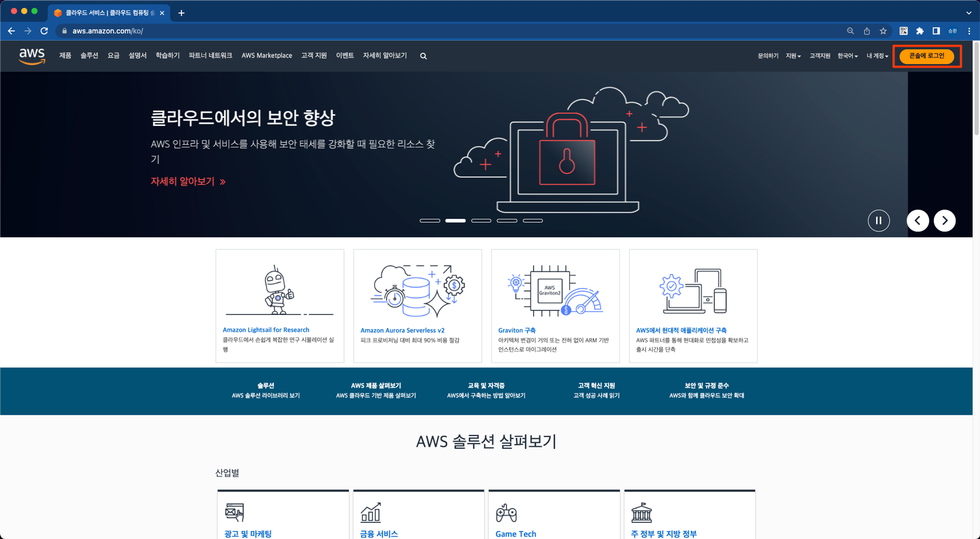Click the 콘솔에 로그인 button
The image size is (980, 539).
click(927, 56)
